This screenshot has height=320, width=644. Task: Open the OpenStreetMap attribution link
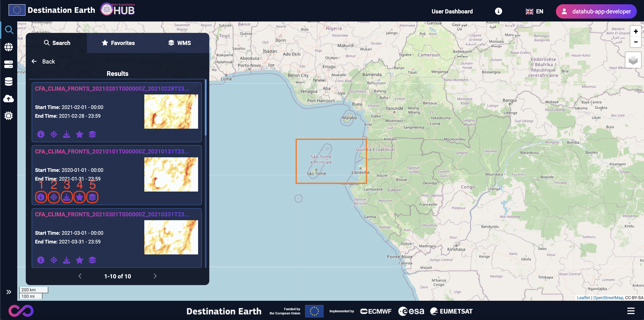pos(608,298)
